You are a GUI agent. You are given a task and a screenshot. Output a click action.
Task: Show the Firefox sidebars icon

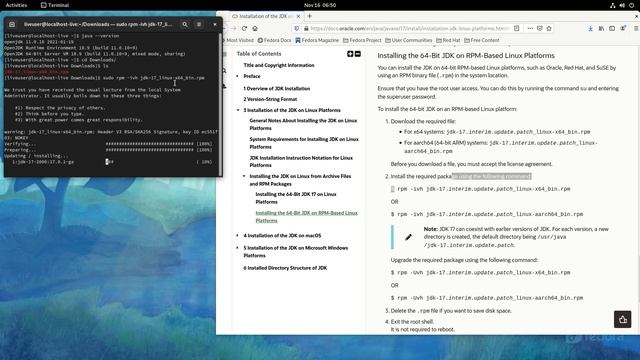(x=612, y=29)
